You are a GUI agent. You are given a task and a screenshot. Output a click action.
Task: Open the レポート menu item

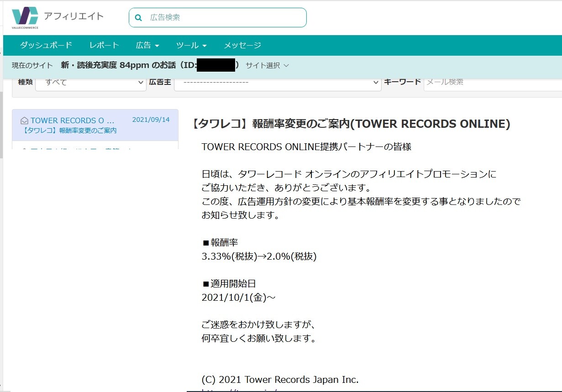click(104, 45)
